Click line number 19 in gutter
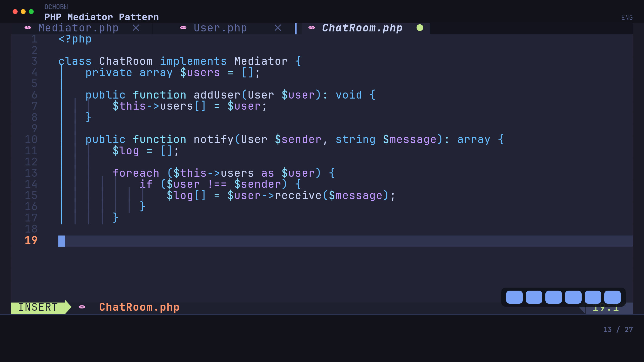 click(x=31, y=240)
